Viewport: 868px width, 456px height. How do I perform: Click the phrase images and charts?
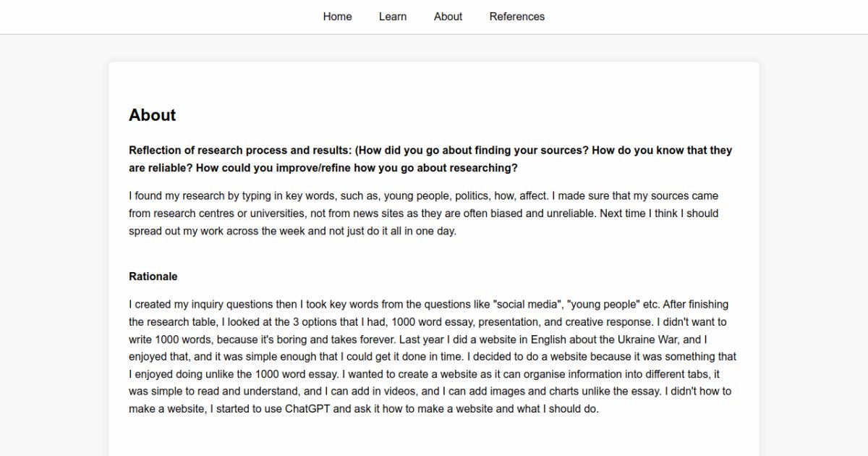pyautogui.click(x=565, y=392)
